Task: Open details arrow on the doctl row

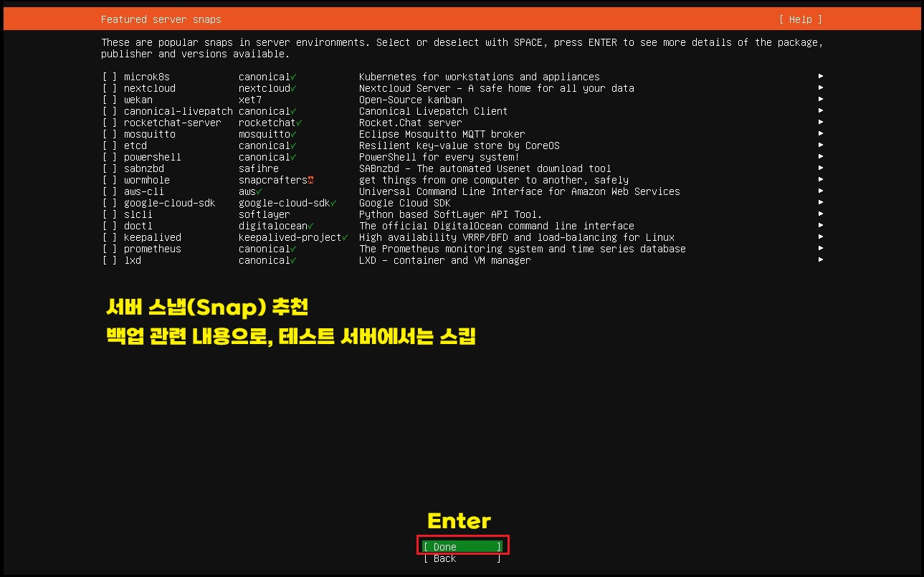Action: (821, 226)
